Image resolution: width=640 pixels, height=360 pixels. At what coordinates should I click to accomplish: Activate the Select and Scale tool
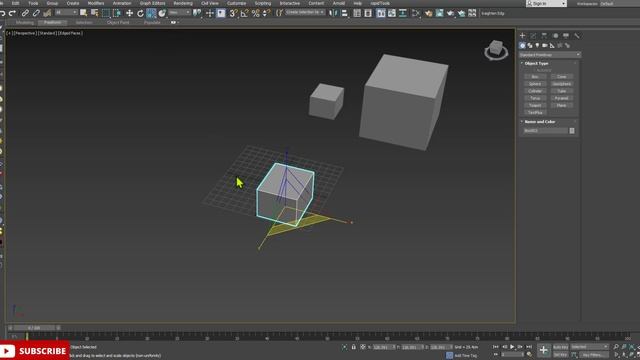[x=151, y=13]
